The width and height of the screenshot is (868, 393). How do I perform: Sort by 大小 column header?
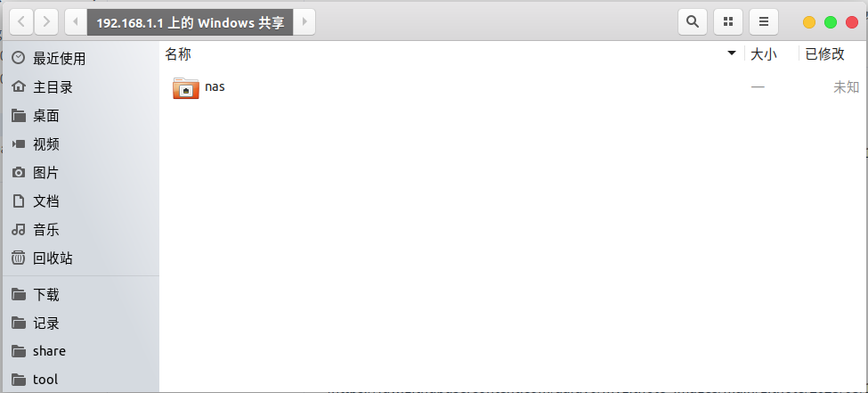[763, 53]
